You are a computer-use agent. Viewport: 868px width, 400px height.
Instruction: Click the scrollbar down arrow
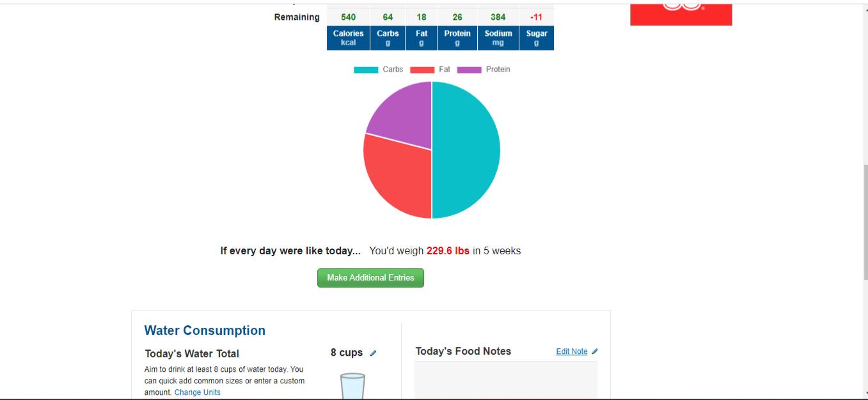coord(865,394)
